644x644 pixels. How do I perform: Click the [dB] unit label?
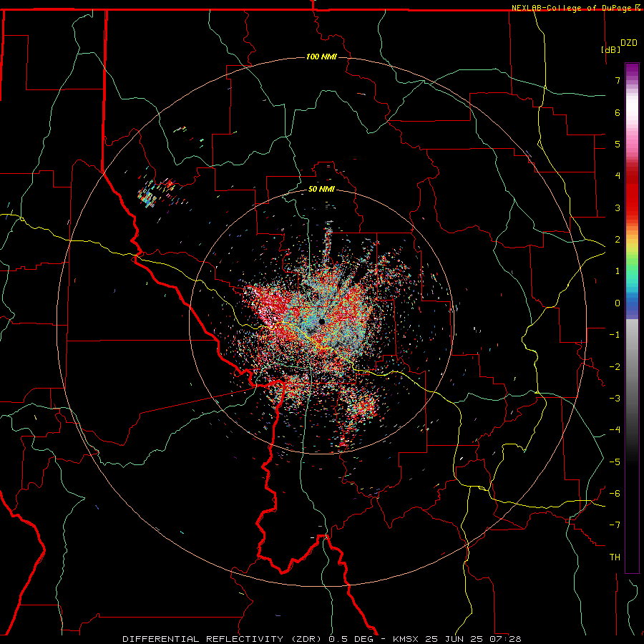(610, 49)
